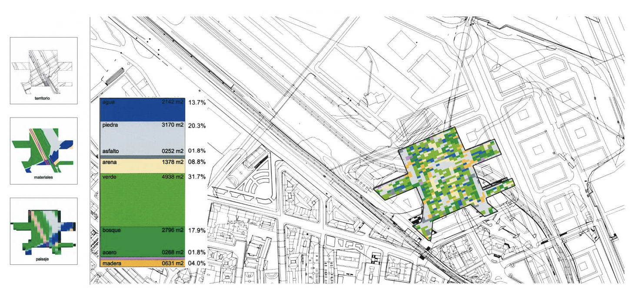Viewport: 644px width, 302px height.
Task: Select the 'agua' legend label
Action: click(108, 102)
